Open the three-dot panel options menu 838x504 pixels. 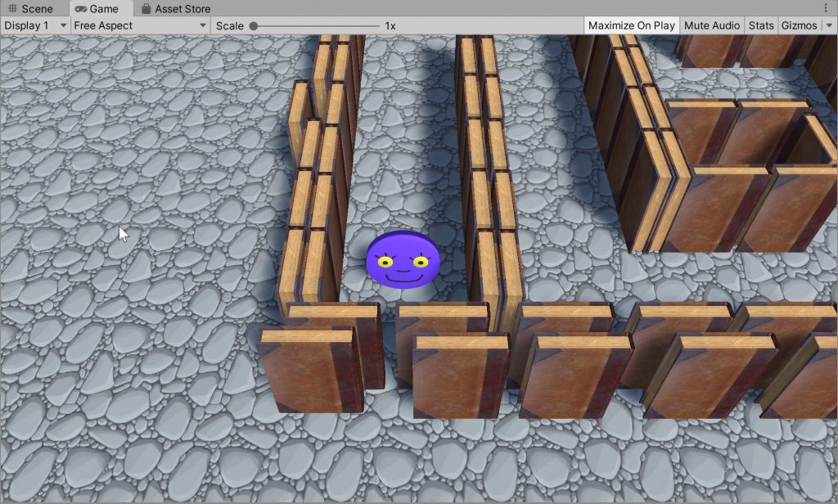click(829, 9)
